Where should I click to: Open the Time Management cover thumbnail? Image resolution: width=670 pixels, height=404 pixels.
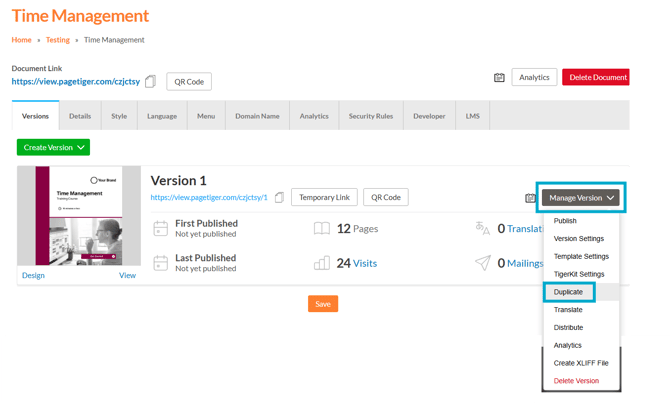[x=79, y=216]
